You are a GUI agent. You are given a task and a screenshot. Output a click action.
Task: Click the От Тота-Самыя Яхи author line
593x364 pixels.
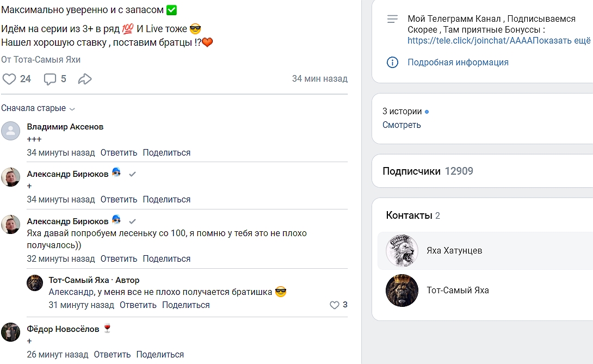(x=41, y=59)
